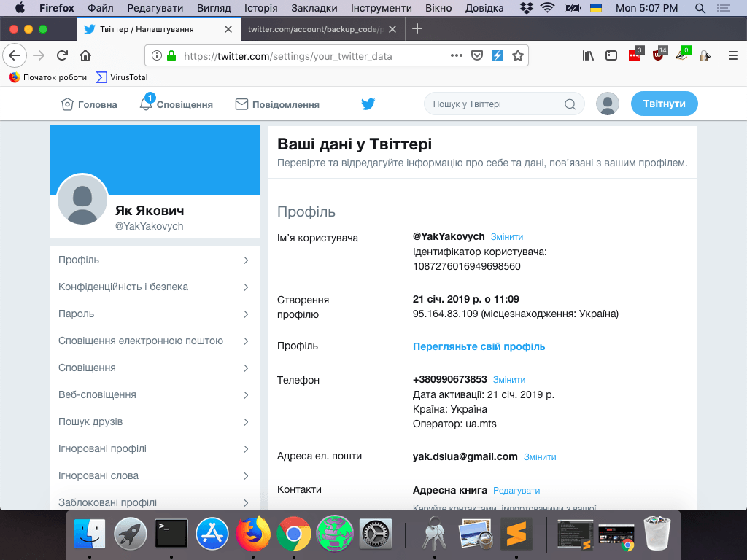The image size is (747, 560).
Task: Click the Ukrainian flag input source icon
Action: point(595,8)
